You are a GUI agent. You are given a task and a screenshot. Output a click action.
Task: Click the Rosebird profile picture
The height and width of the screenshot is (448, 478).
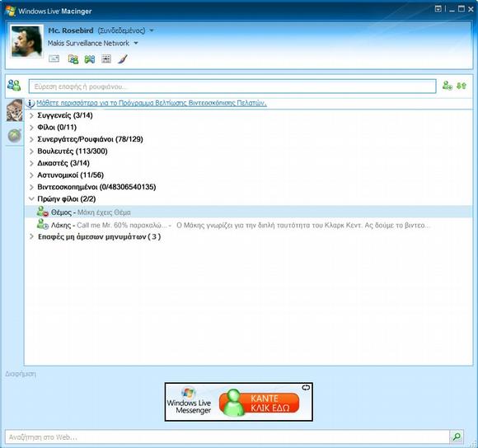(x=26, y=41)
